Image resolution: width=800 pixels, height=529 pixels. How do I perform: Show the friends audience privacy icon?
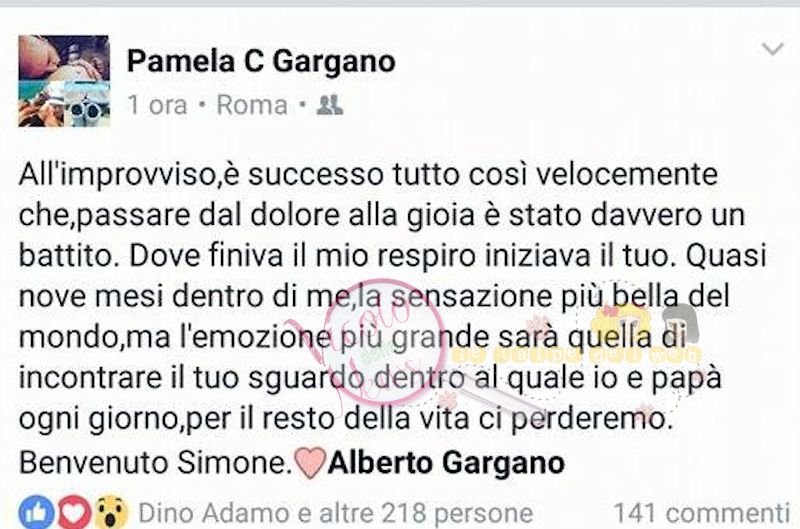pos(330,105)
